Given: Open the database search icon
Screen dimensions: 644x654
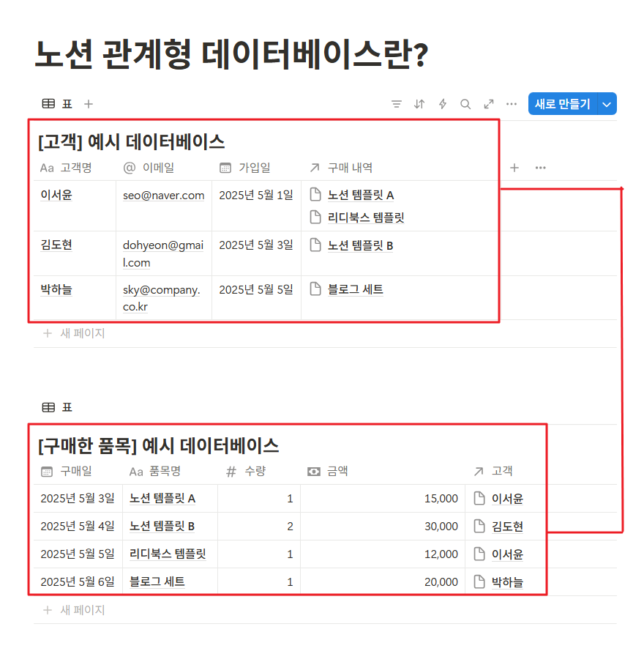Looking at the screenshot, I should (465, 103).
